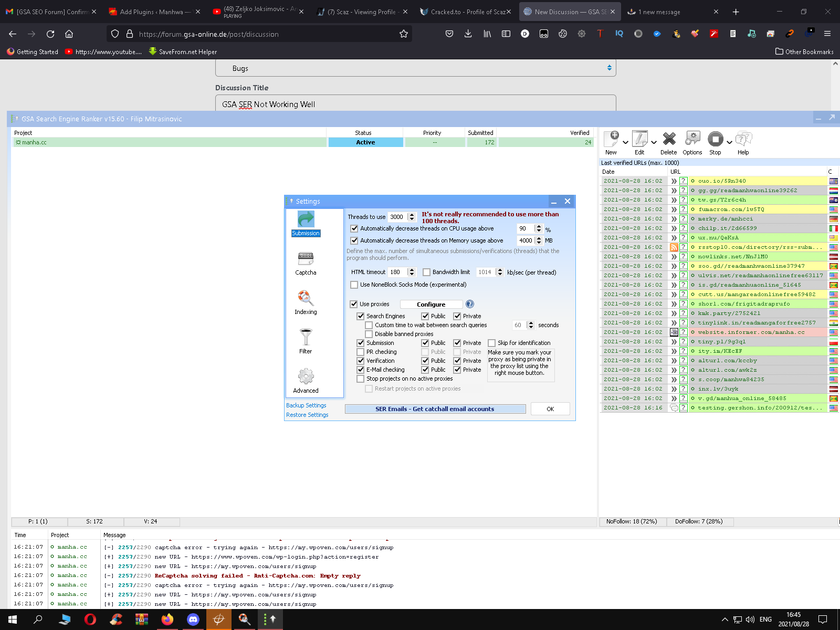This screenshot has width=840, height=630.
Task: Switch to Scaz Viewing Profile tab
Action: 361,12
